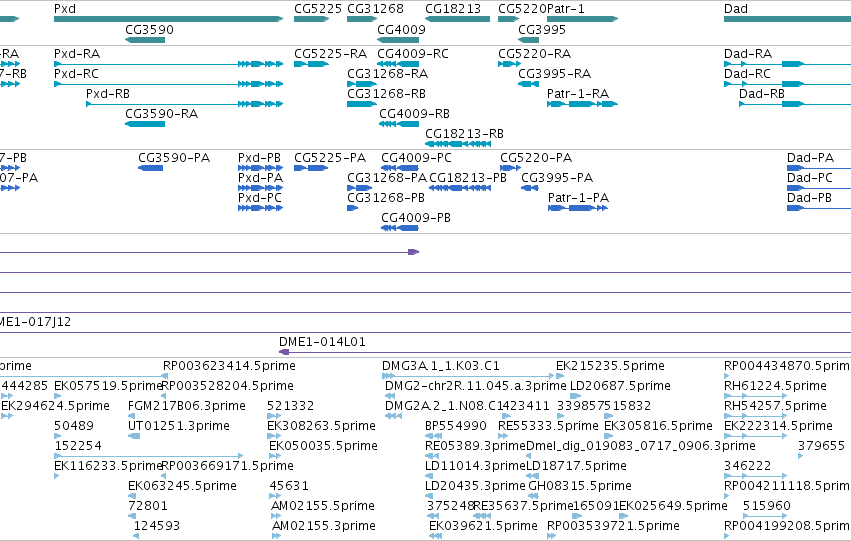
Task: Select the CG4009-RC transcript
Action: coord(398,64)
